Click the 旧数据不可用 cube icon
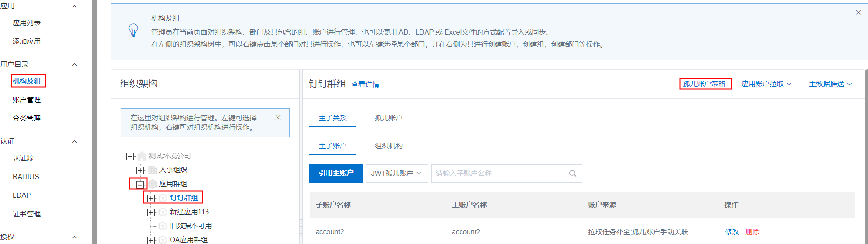The width and height of the screenshot is (868, 244). click(163, 226)
